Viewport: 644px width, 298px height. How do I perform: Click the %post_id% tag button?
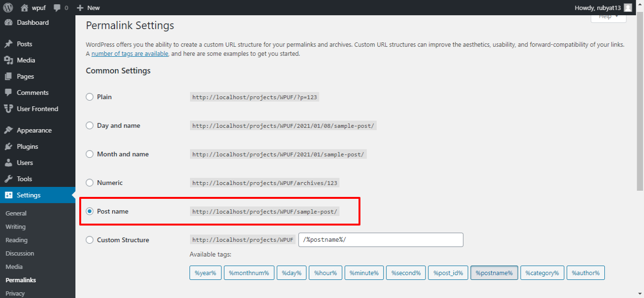(448, 273)
